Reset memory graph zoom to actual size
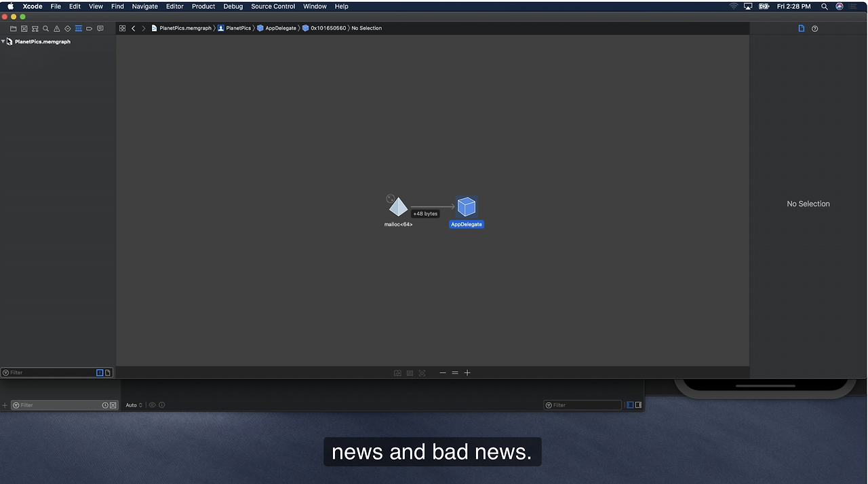This screenshot has width=868, height=484. point(455,373)
